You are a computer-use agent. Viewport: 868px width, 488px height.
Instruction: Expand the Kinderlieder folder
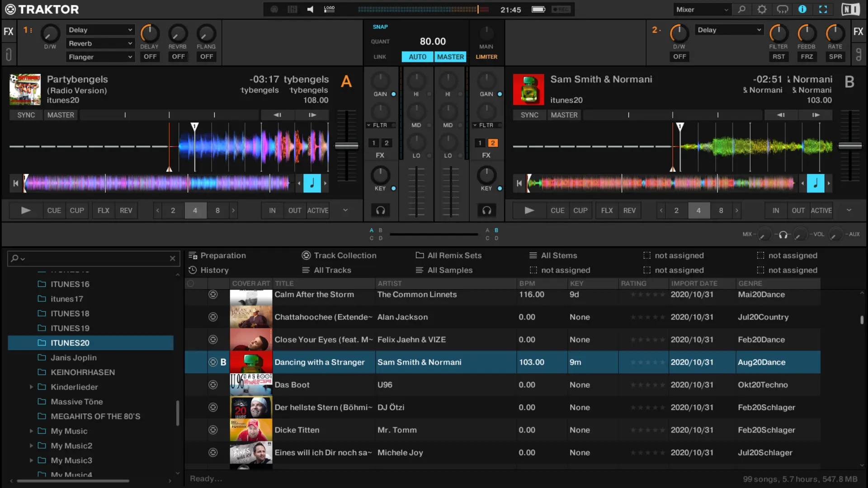click(31, 387)
